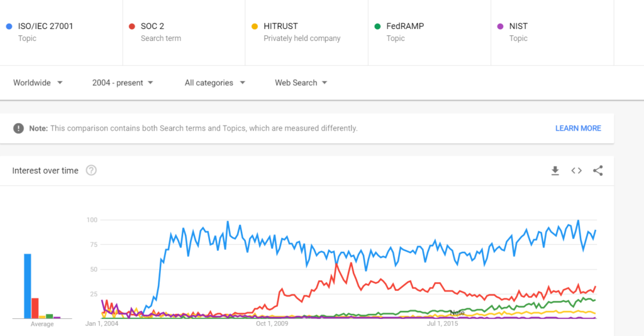Viewport: 644px width, 336px height.
Task: Edit the ISO/IEC 27001 topic term
Action: tap(61, 33)
